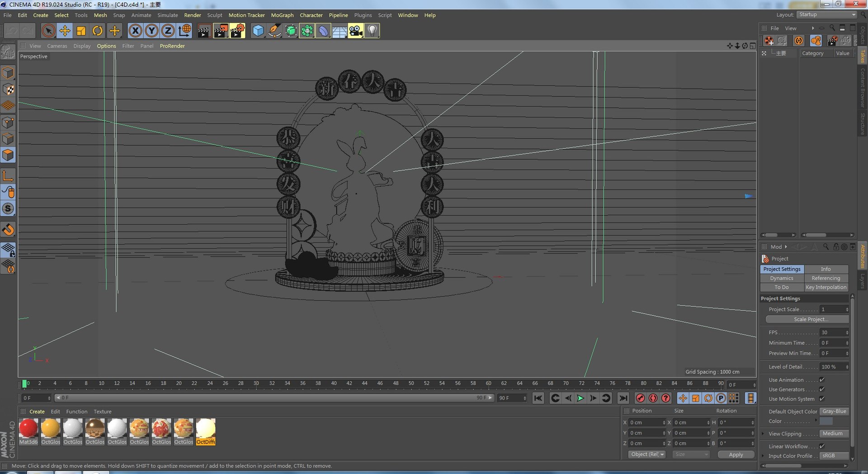Go to start of animation
868x474 pixels.
(x=538, y=398)
